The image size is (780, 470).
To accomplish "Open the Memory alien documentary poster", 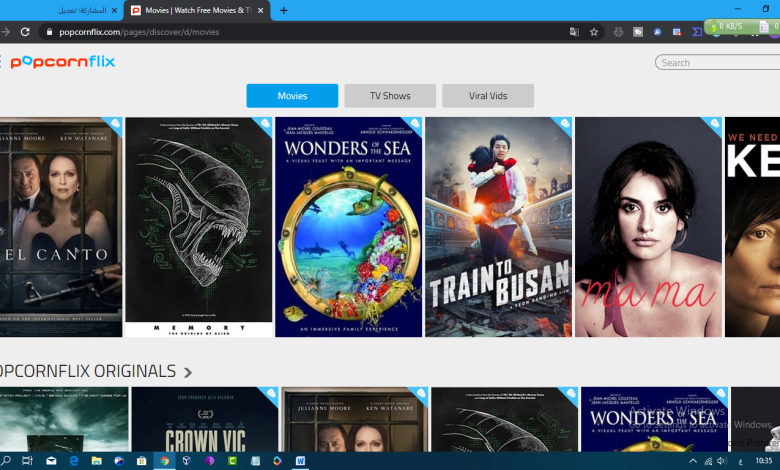I will tap(198, 227).
